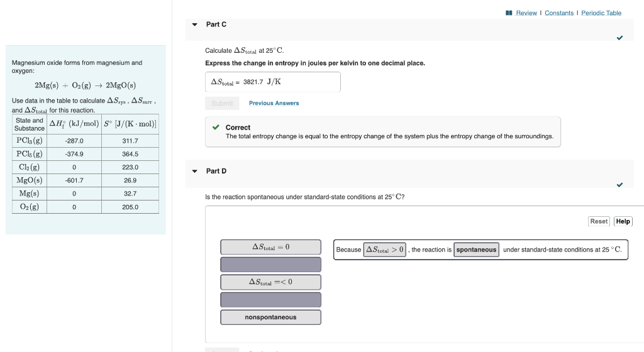
Task: Collapse the Part D section
Action: tap(195, 171)
